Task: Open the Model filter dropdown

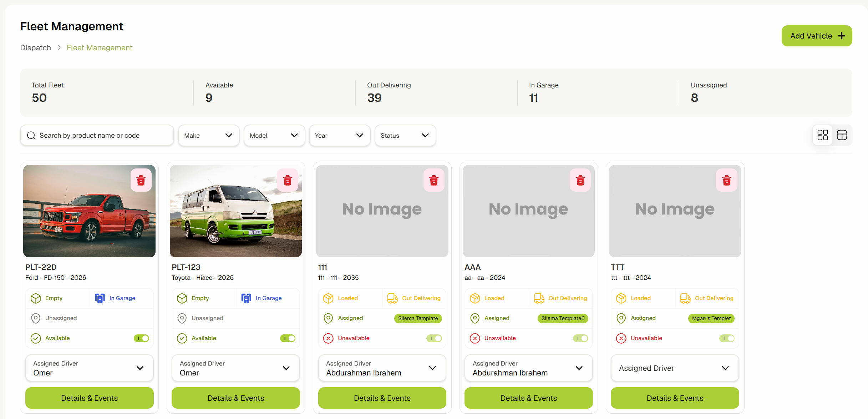Action: [x=274, y=135]
